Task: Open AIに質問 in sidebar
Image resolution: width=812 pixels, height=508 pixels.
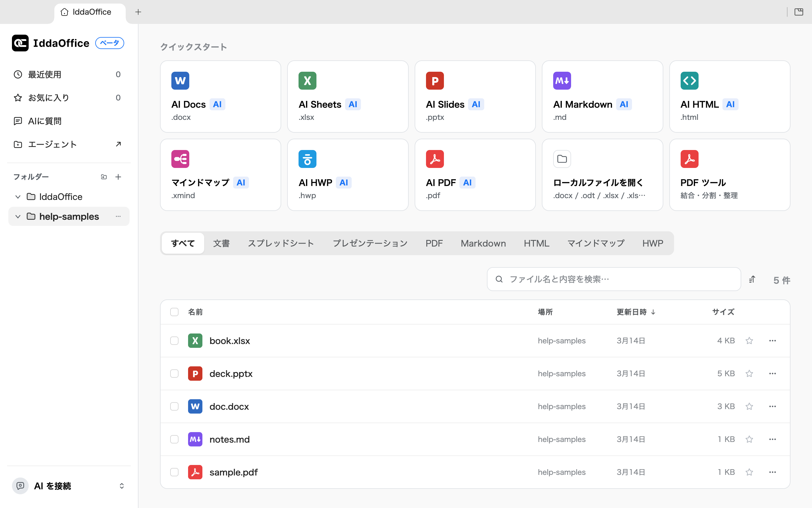Action: point(69,121)
